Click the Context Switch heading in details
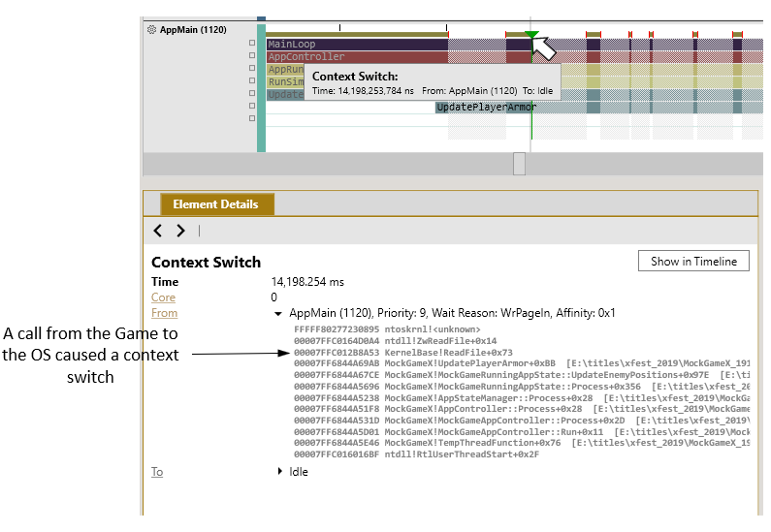The height and width of the screenshot is (532, 771). tap(206, 263)
